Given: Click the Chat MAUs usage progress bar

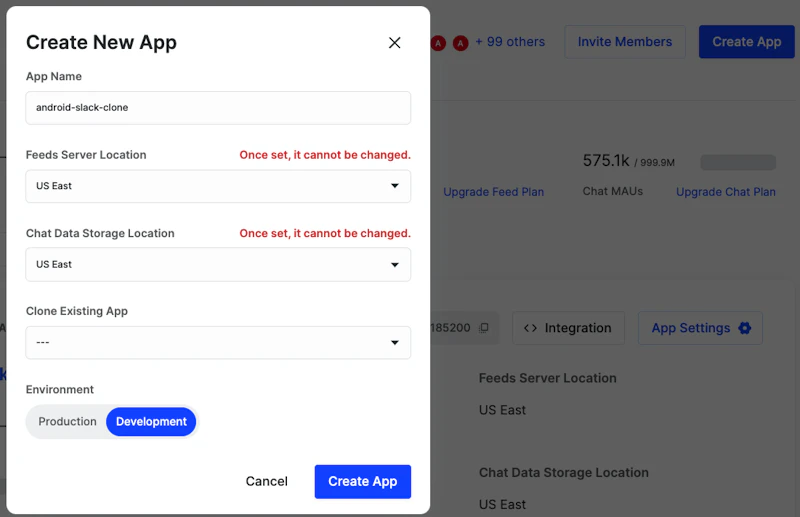Looking at the screenshot, I should 738,162.
